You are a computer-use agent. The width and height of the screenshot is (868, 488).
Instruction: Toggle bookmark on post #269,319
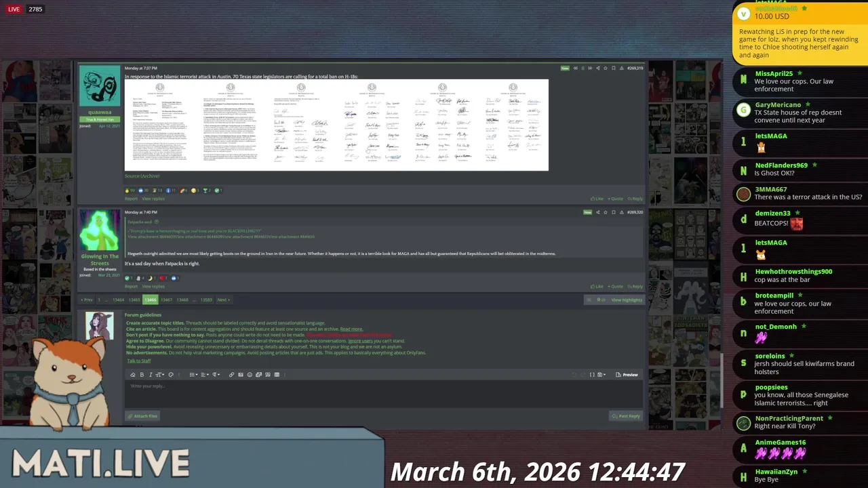point(614,68)
